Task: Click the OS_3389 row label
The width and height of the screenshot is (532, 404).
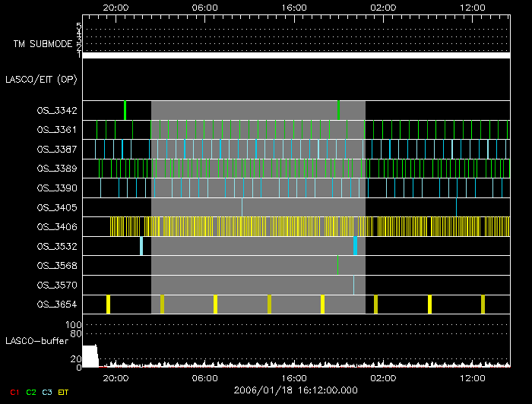Action: [57, 169]
